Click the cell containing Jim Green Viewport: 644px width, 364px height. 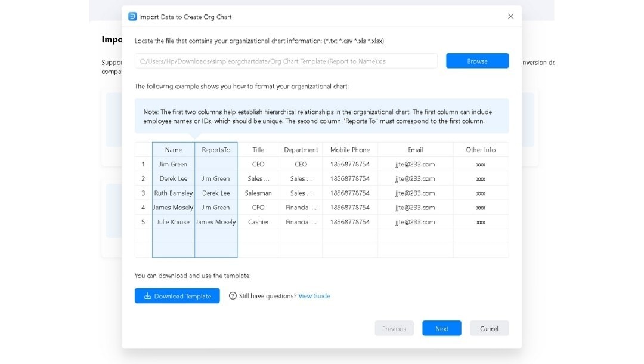click(173, 164)
